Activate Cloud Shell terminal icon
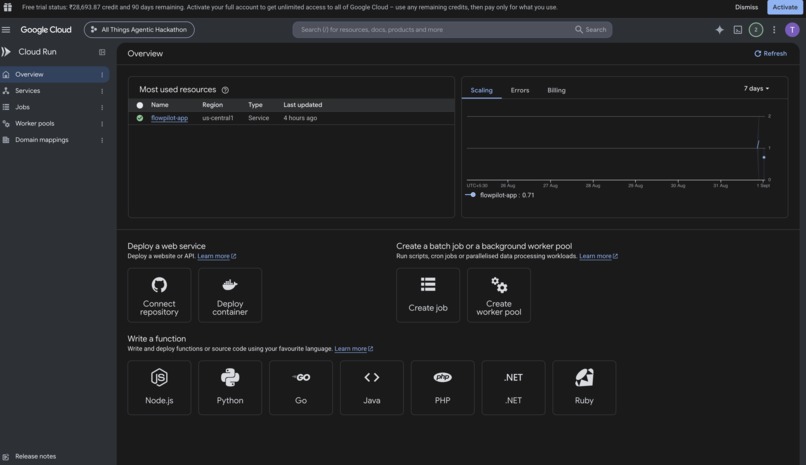 pyautogui.click(x=738, y=30)
